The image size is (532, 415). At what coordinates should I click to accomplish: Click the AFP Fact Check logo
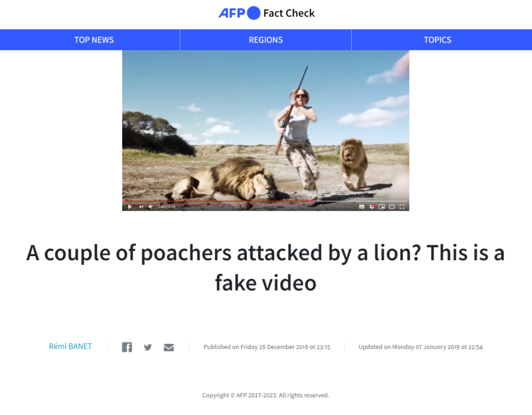pos(267,13)
